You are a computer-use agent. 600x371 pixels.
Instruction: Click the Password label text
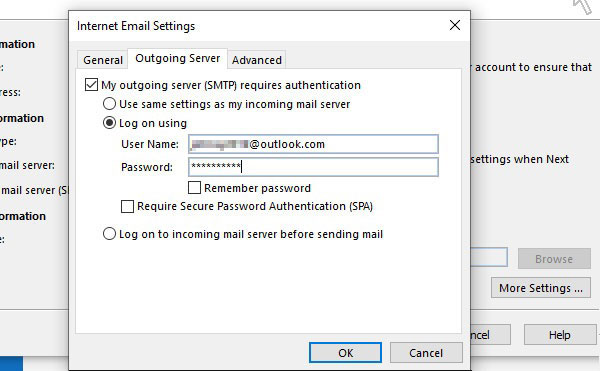point(147,167)
